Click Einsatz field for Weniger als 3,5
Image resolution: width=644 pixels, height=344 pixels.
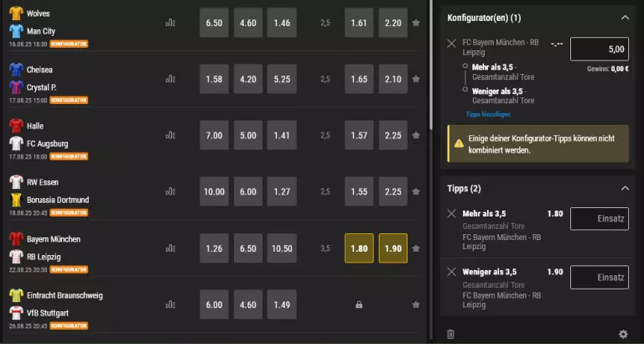pyautogui.click(x=600, y=278)
